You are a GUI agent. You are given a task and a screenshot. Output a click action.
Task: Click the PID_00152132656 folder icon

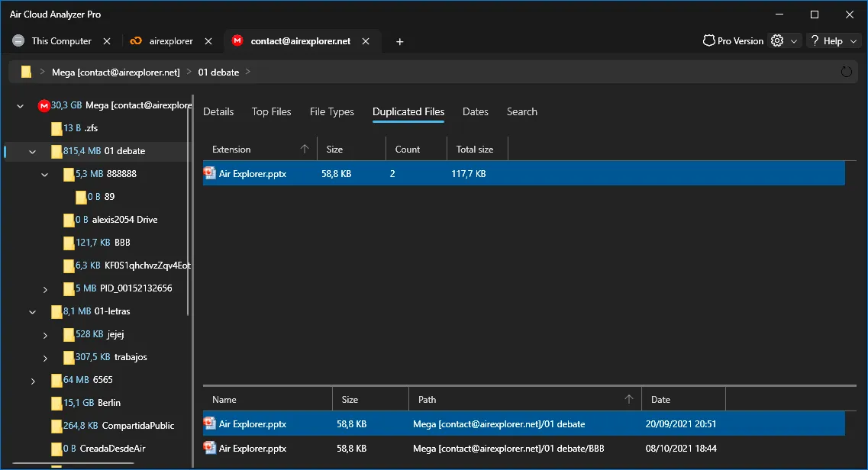click(x=69, y=288)
